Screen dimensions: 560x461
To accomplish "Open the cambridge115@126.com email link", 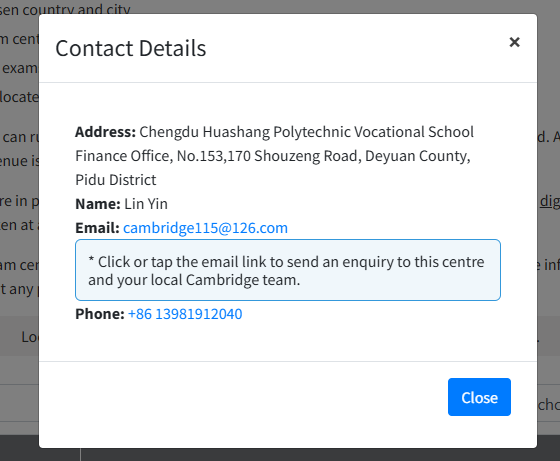I will point(205,228).
